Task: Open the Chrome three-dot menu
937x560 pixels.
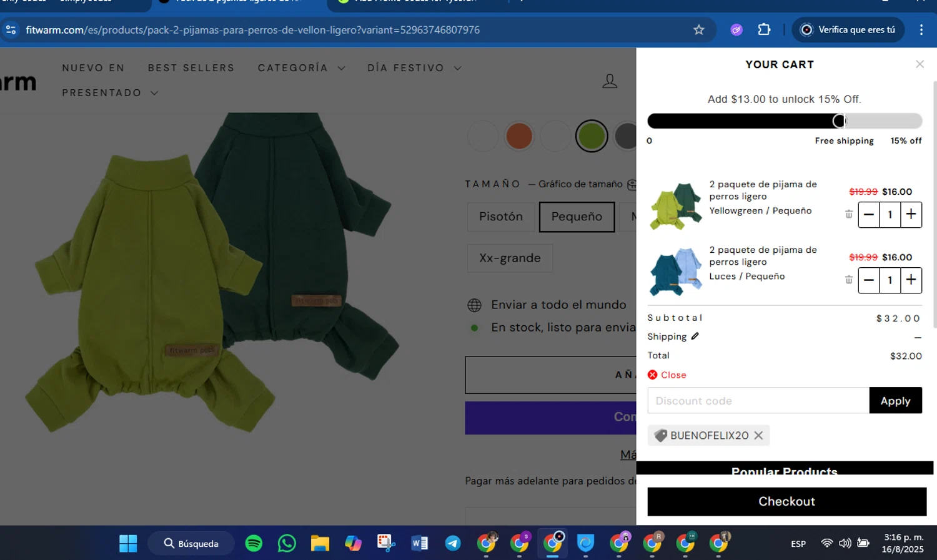Action: pos(921,29)
